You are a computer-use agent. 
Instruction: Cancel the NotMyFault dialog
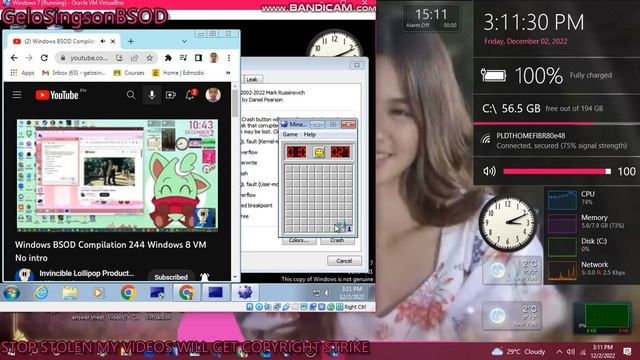coord(344,261)
